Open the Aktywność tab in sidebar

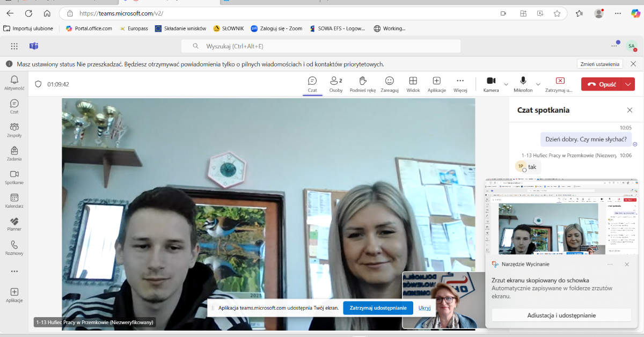click(x=14, y=83)
